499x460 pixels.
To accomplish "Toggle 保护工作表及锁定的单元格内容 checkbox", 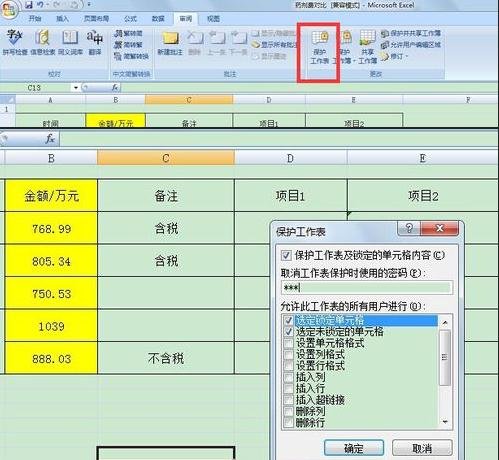I will point(286,256).
